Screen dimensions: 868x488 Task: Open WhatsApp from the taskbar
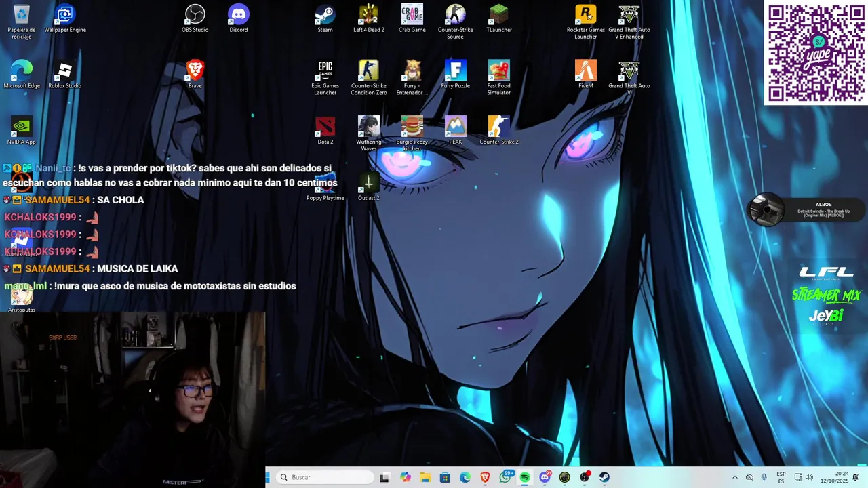tap(505, 477)
